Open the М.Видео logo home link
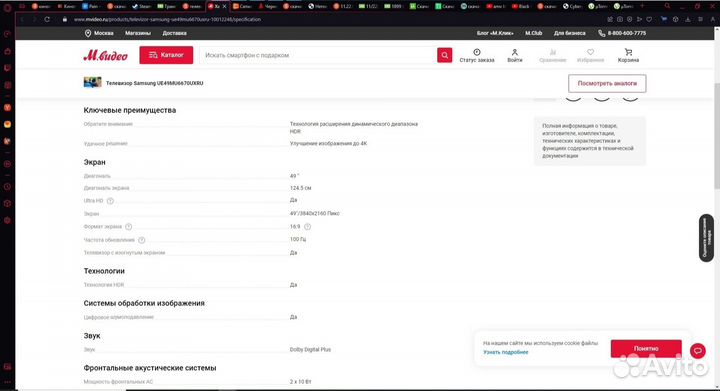 tap(105, 56)
